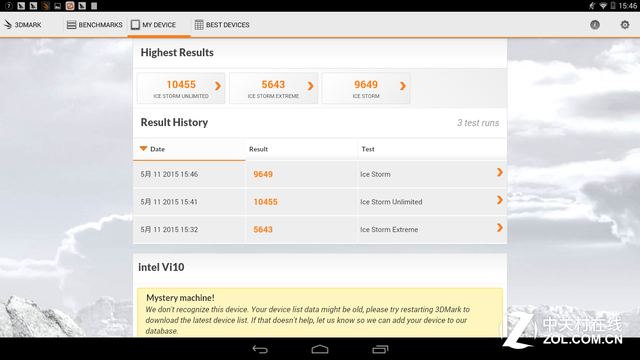Tap the battery status icon
Screen dimensions: 640x360
613,6
